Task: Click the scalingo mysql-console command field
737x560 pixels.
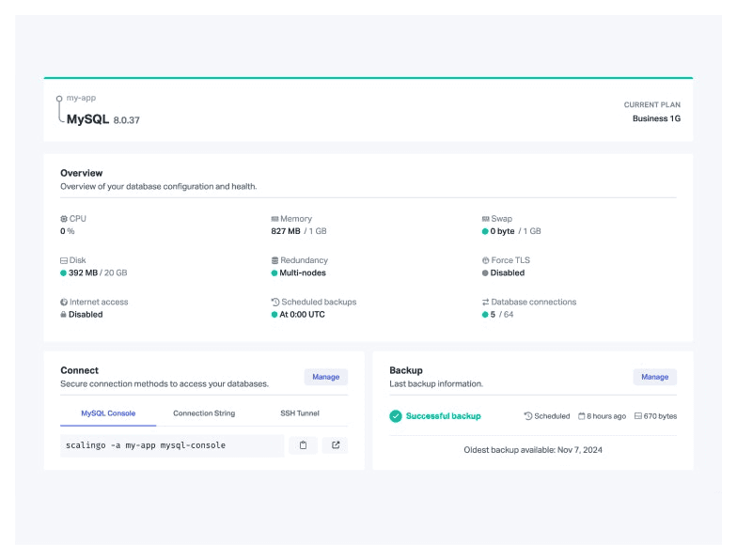Action: click(x=172, y=445)
